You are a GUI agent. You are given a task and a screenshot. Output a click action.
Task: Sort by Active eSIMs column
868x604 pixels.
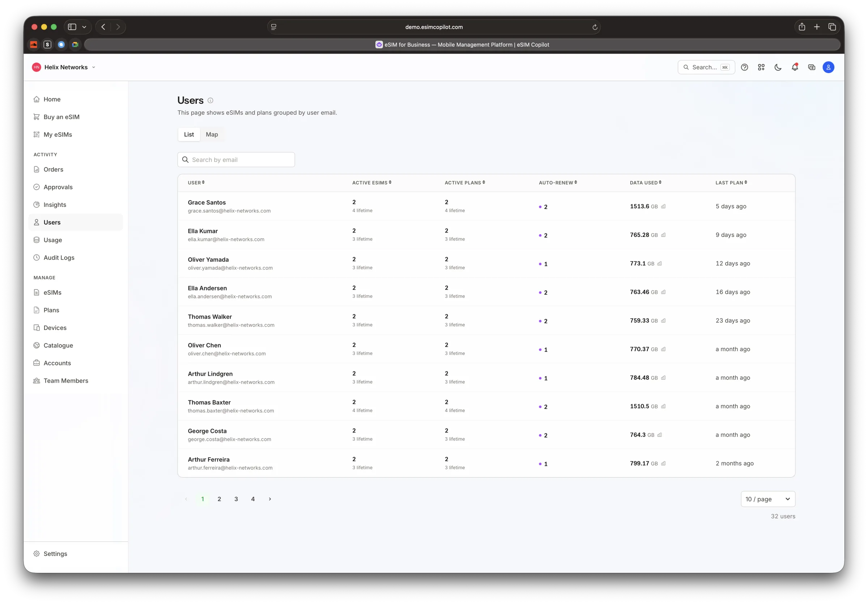(372, 183)
